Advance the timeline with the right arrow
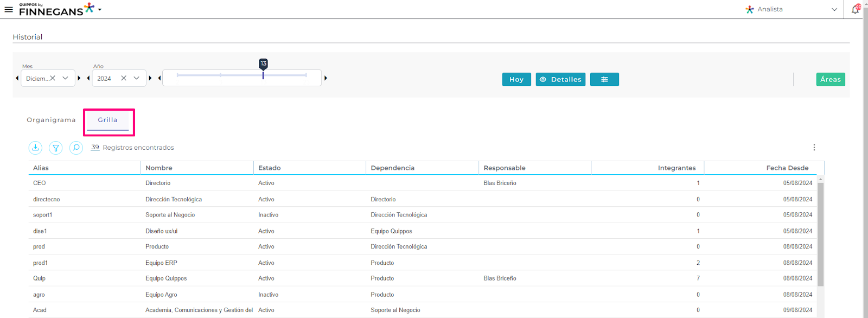This screenshot has width=868, height=318. tap(325, 78)
